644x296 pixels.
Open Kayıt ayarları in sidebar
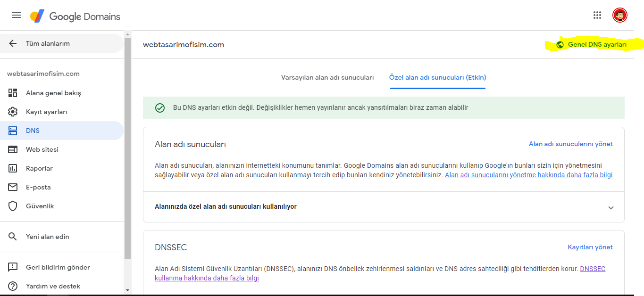point(61,112)
